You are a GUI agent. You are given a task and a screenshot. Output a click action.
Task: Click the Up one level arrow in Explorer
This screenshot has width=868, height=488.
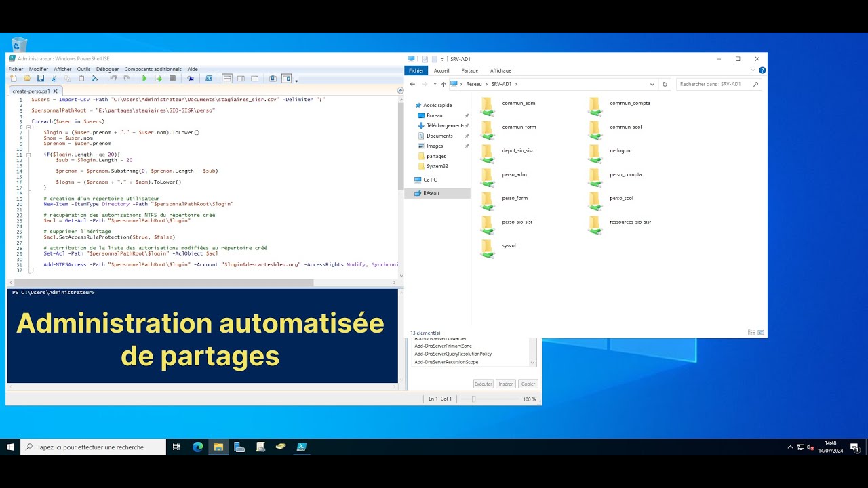443,84
